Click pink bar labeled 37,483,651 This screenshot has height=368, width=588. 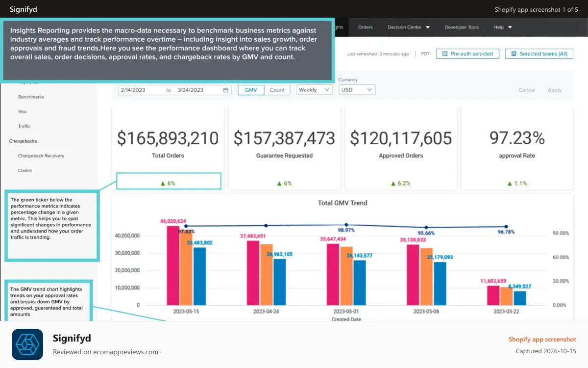coord(253,273)
